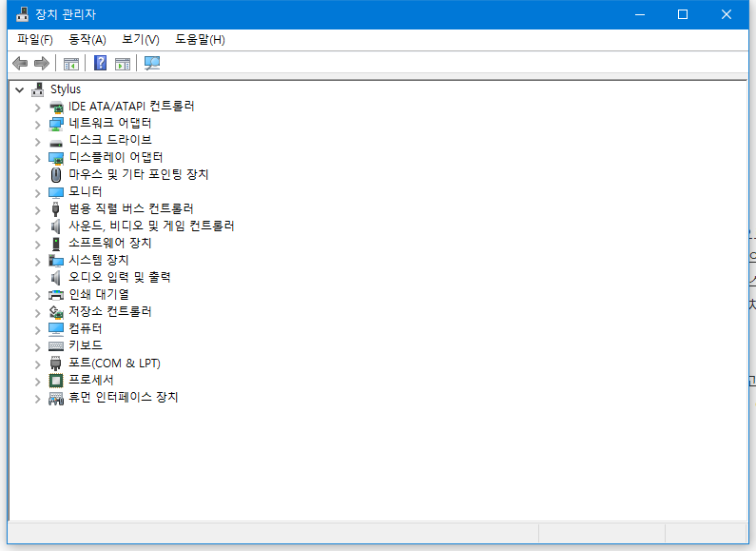This screenshot has height=551, width=756.
Task: Collapse the Stylus root node
Action: 19,89
